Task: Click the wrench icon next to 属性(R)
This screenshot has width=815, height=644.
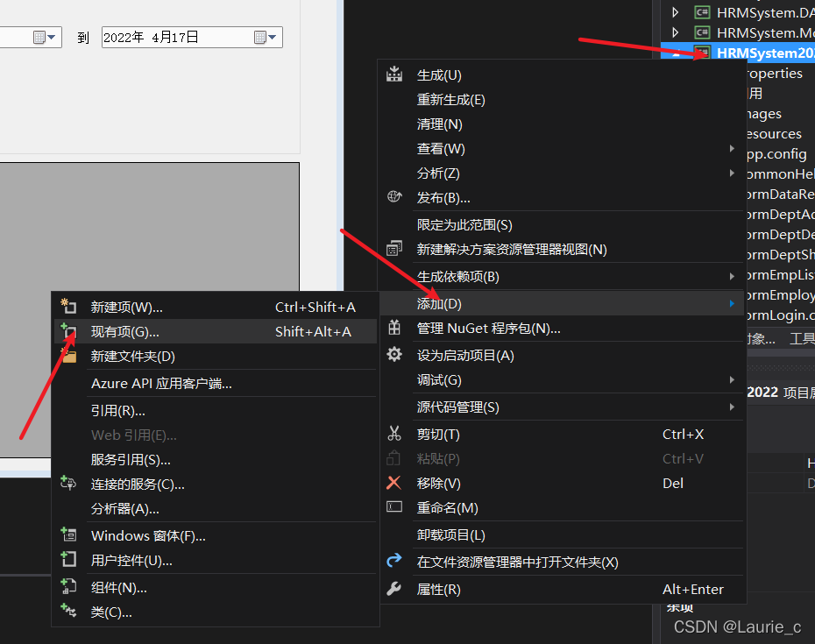Action: click(394, 589)
